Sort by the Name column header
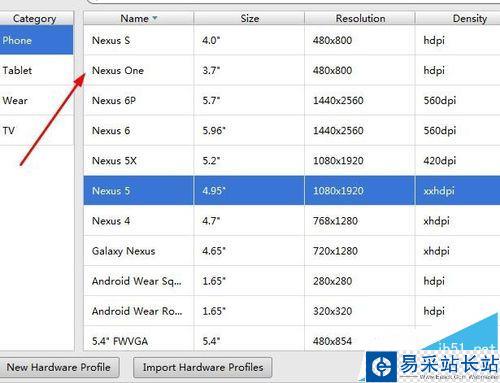 [138, 18]
